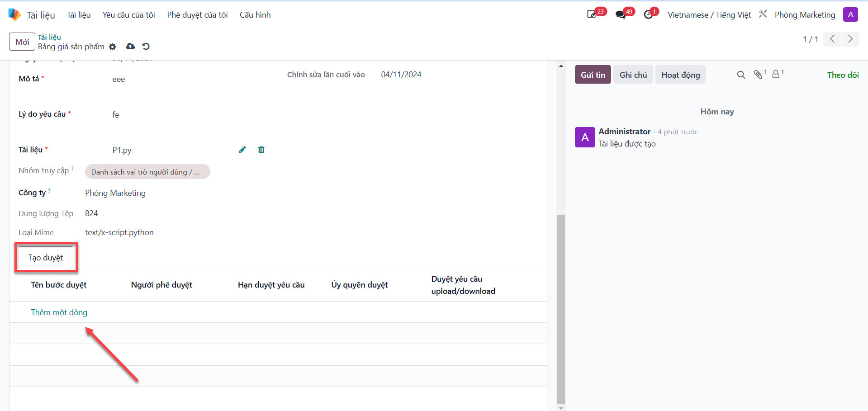Click the cloud save icon

(130, 46)
